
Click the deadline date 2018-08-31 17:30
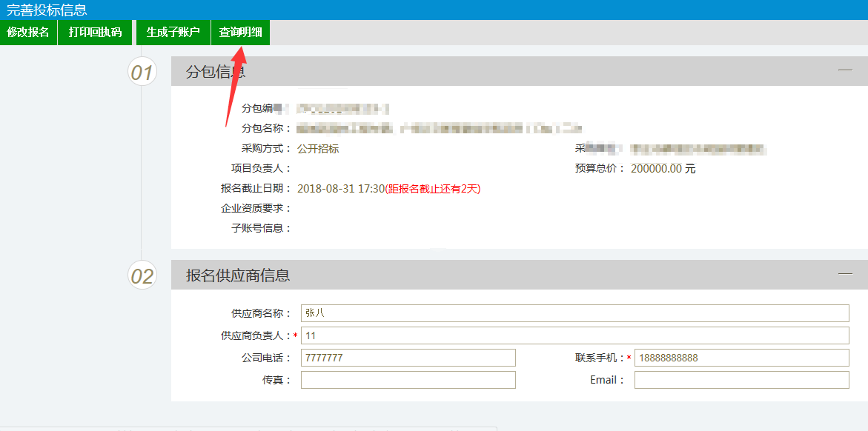pos(340,189)
